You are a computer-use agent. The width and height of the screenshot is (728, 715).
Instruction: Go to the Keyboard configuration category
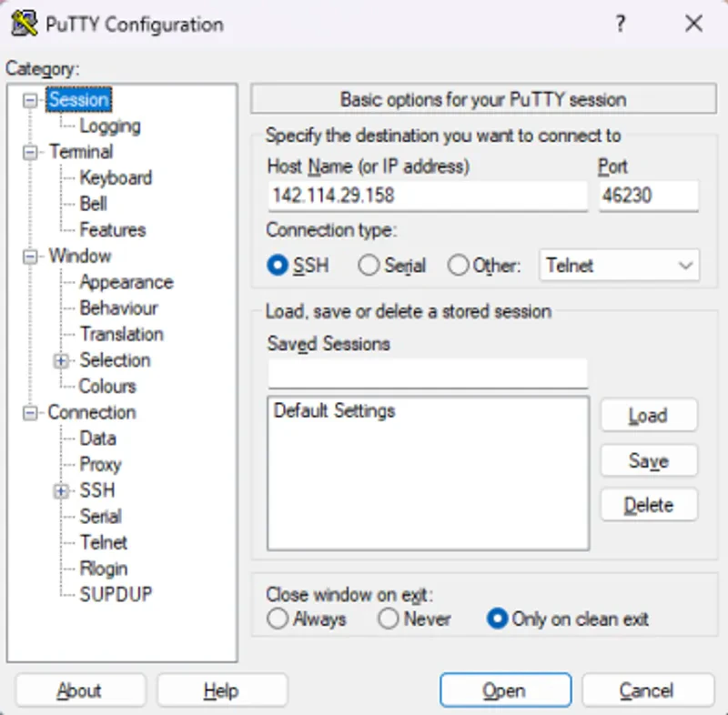point(116,177)
